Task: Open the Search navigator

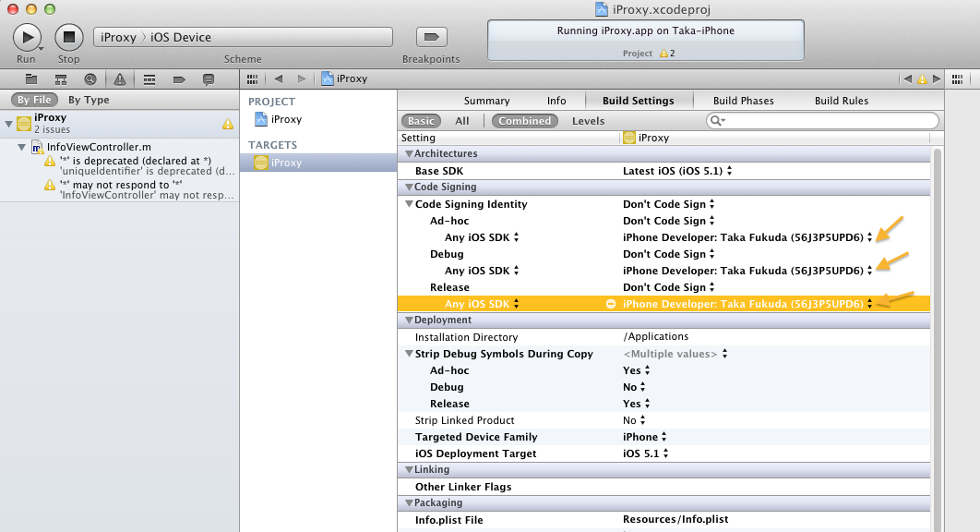Action: click(x=90, y=79)
